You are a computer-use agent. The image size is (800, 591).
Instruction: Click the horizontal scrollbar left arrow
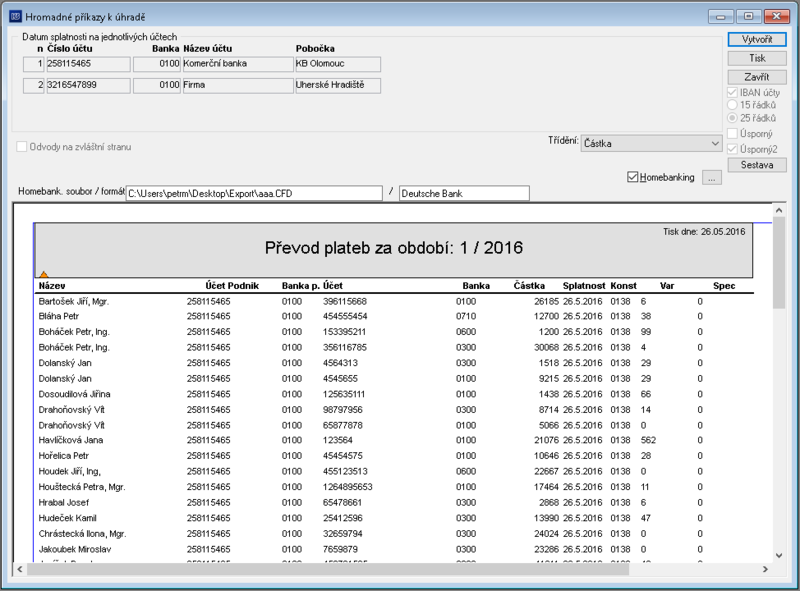[20, 569]
